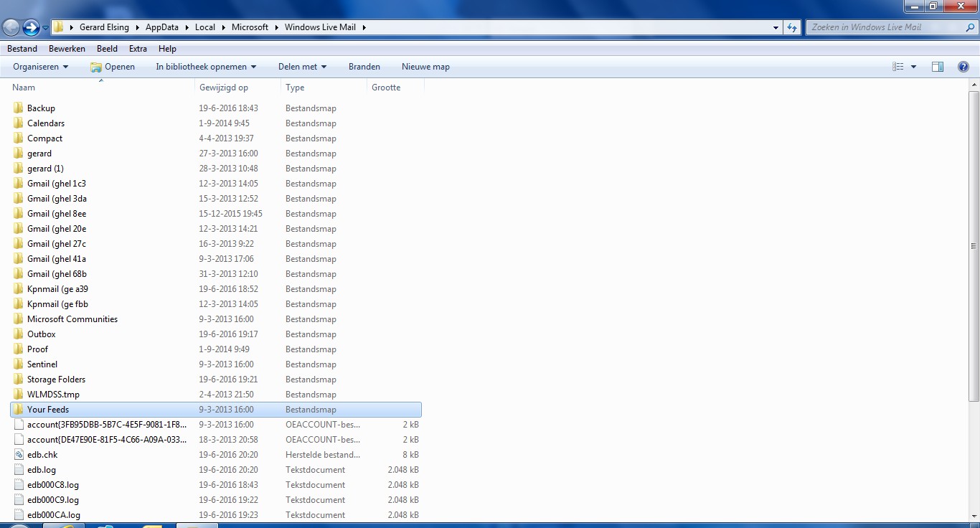Select the edb000C9.log file name
980x528 pixels.
point(53,500)
